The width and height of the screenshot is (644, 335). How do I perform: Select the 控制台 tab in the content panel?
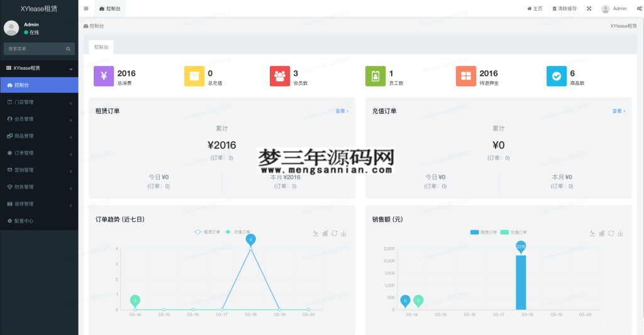[x=101, y=47]
